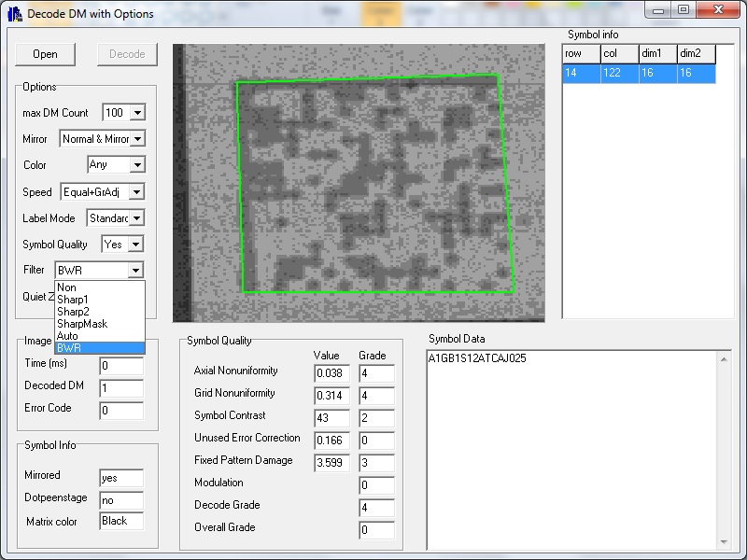Click the Matrix color field

pos(121,521)
